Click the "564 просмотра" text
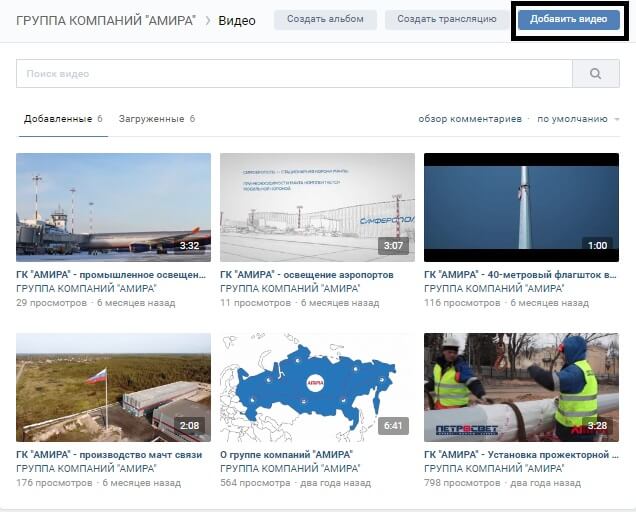Image resolution: width=636 pixels, height=512 pixels. (255, 483)
